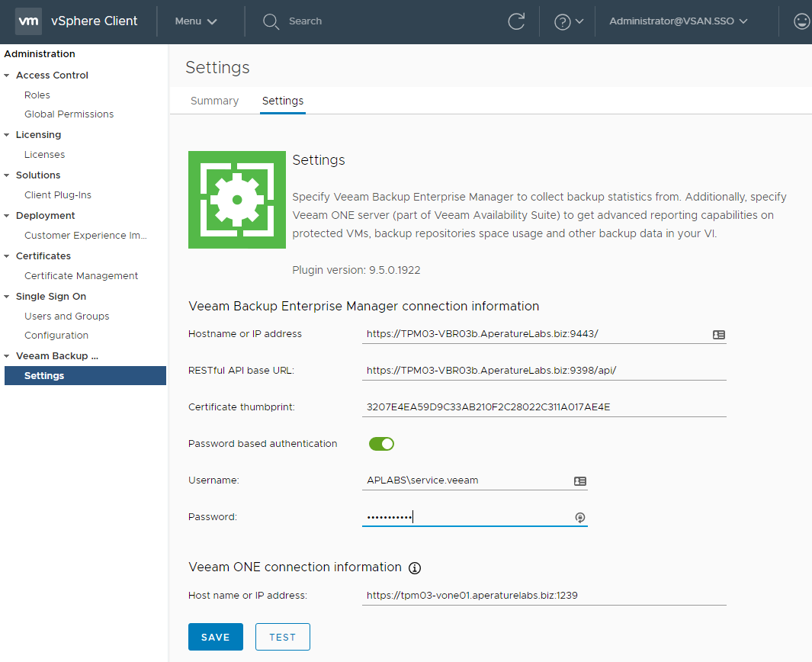Image resolution: width=812 pixels, height=662 pixels.
Task: Open Certificate Management in sidebar
Action: coord(81,276)
